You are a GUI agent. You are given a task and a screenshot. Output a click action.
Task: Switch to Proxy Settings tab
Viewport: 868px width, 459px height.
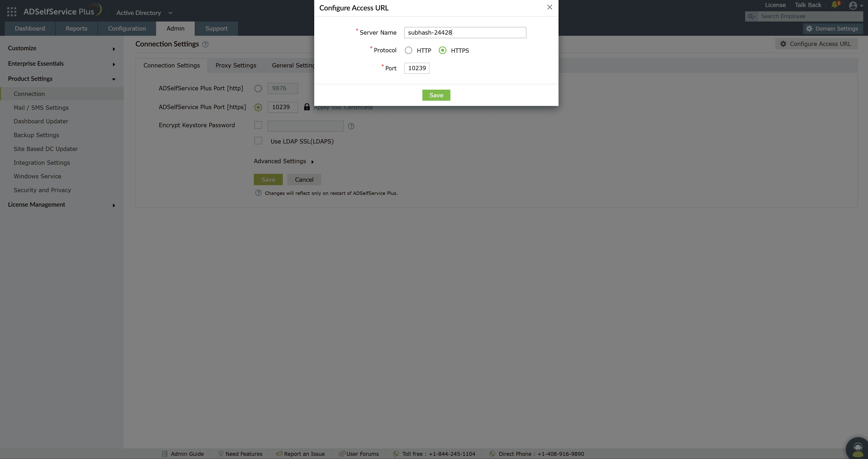(x=235, y=65)
